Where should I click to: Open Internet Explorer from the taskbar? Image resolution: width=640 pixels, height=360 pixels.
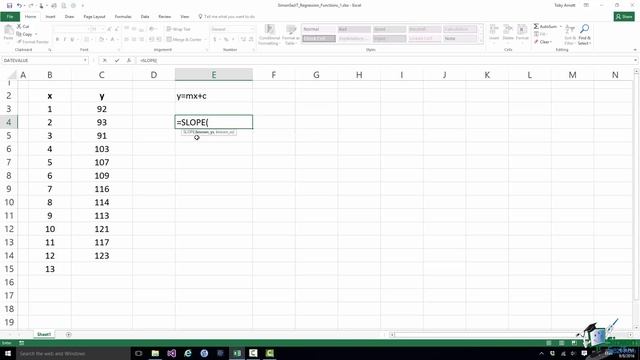coord(188,353)
